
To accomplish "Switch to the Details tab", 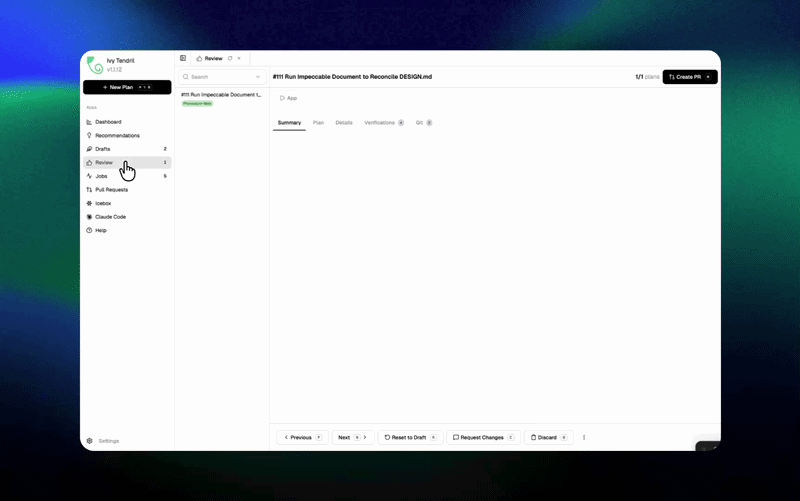I will pyautogui.click(x=344, y=123).
